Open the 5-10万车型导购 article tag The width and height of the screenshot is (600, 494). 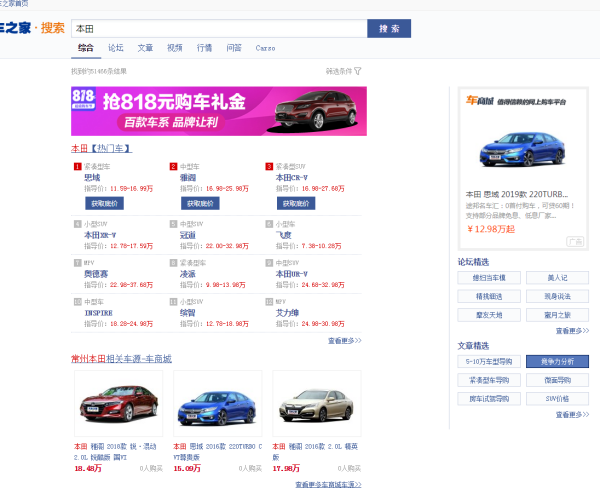point(489,361)
